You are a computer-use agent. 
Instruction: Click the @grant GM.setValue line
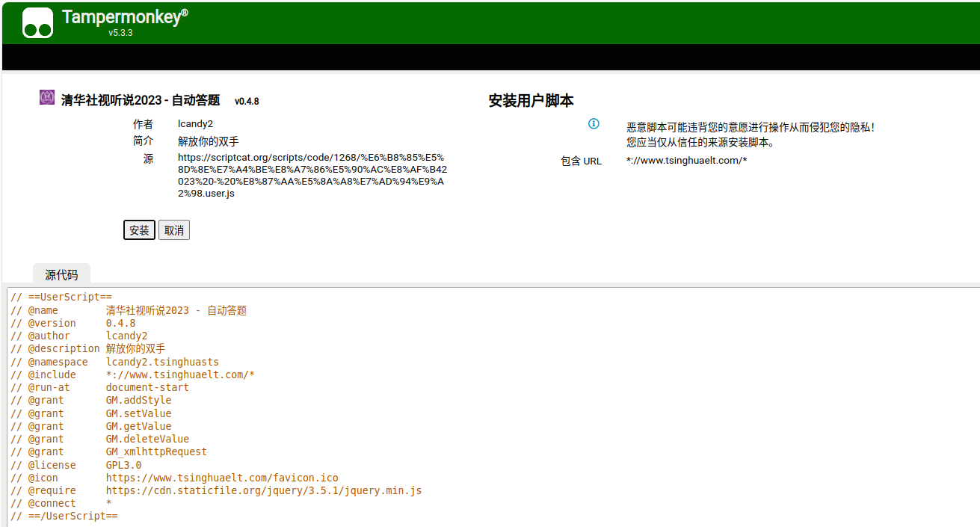click(91, 413)
